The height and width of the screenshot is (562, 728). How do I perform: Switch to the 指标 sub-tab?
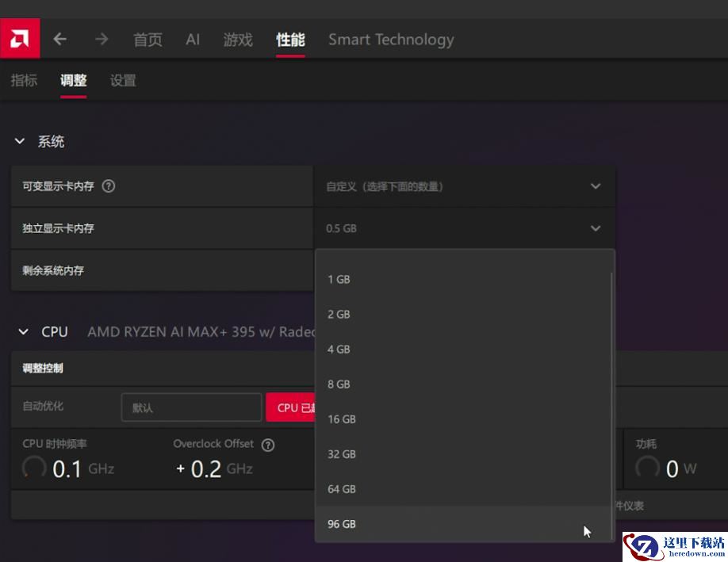24,81
